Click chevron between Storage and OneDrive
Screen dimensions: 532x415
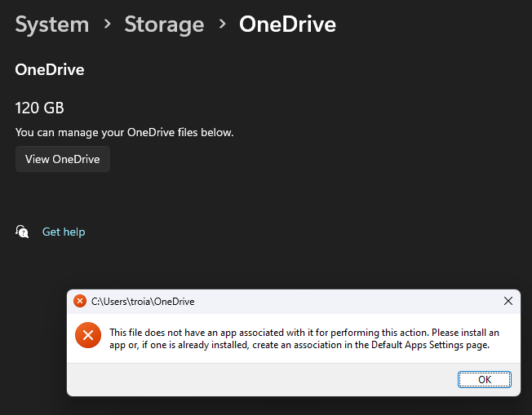click(222, 25)
